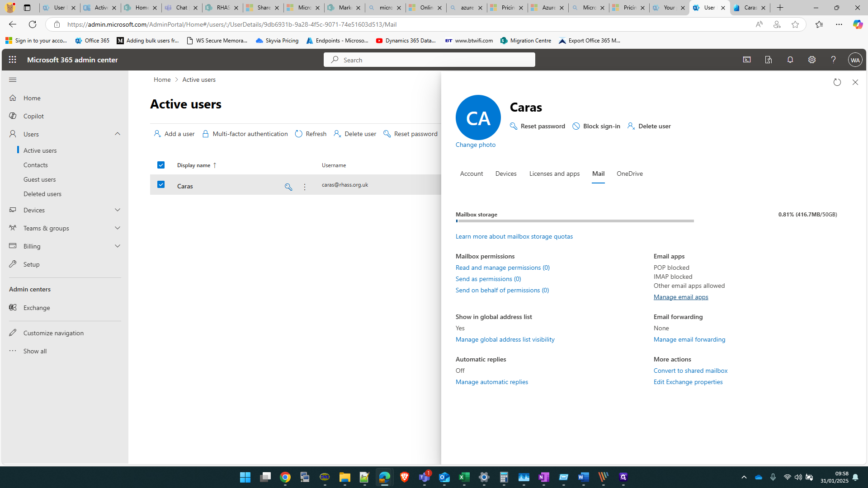Screen dimensions: 868x488
Task: Click the What's new icon in header
Action: point(769,60)
